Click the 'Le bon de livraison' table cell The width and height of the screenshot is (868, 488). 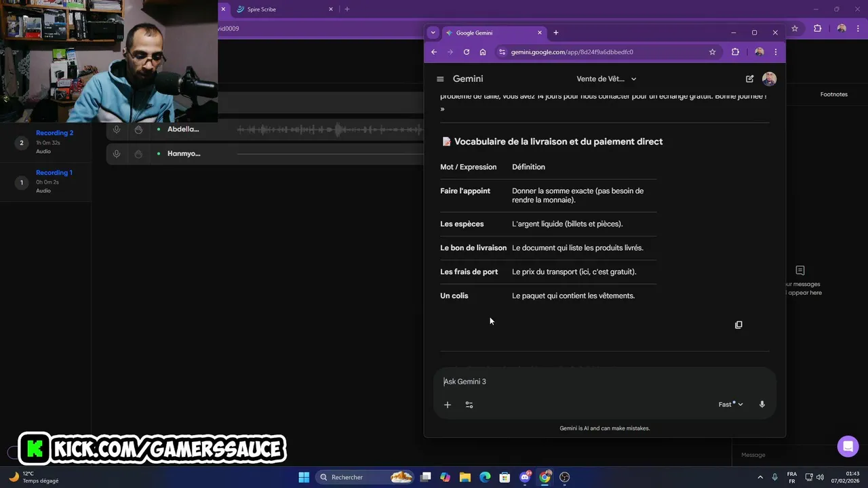pos(473,248)
